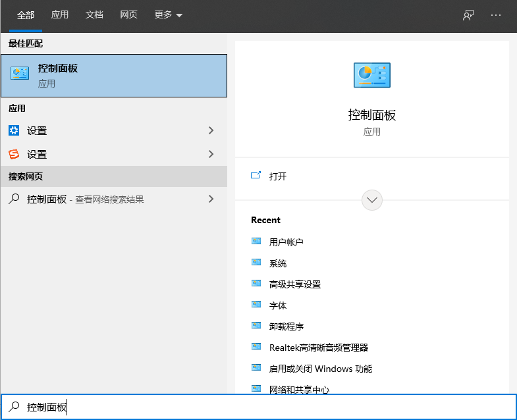The image size is (517, 420).
Task: Expand the 更多 dropdown filter
Action: (x=169, y=15)
